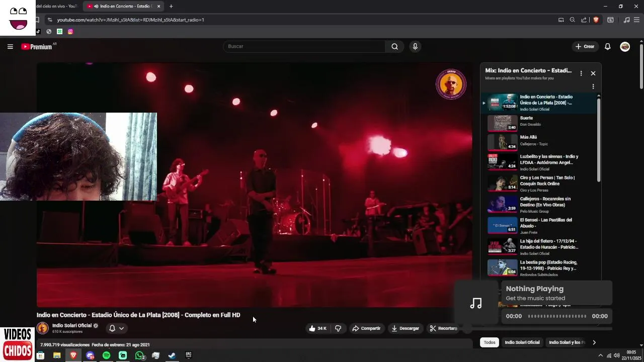This screenshot has width=644, height=362.
Task: Open the volume control in system tray
Action: pos(617,355)
